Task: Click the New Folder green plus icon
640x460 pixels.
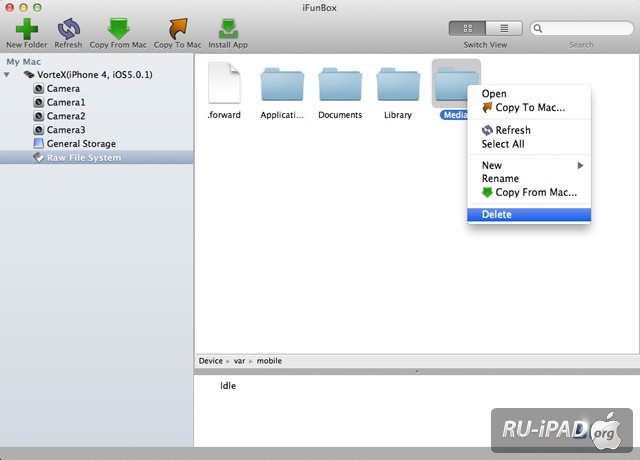Action: (27, 29)
